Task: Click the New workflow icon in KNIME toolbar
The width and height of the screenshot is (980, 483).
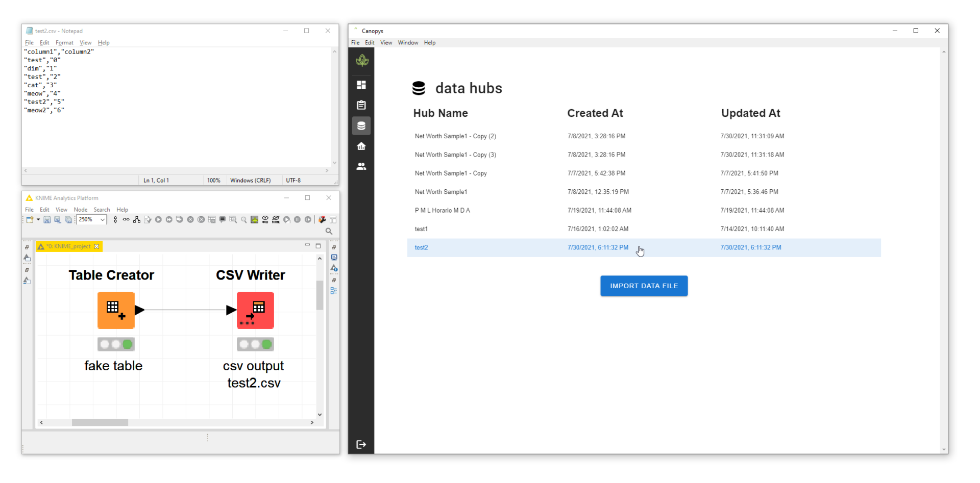Action: (x=30, y=220)
